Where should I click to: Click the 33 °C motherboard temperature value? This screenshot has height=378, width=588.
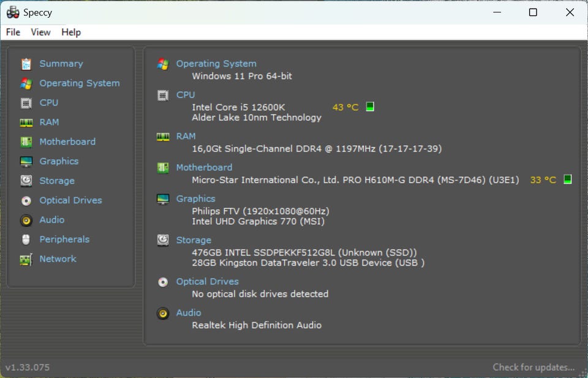pyautogui.click(x=543, y=180)
